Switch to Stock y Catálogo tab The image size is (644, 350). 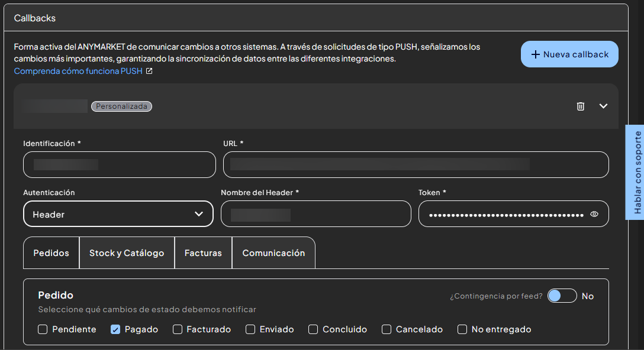click(x=127, y=253)
